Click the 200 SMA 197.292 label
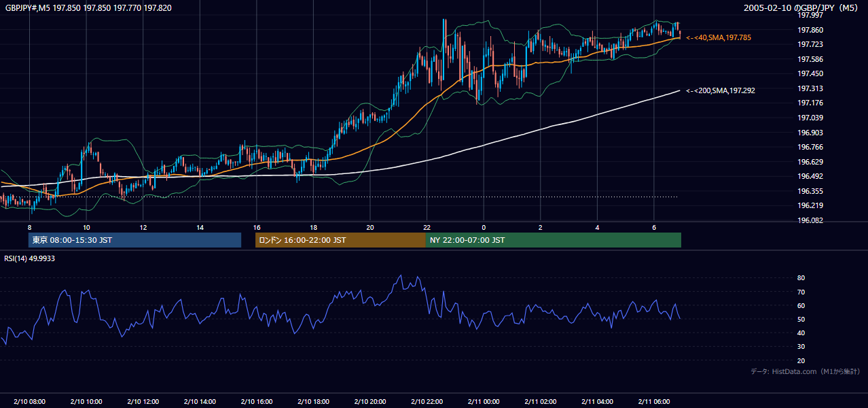The width and height of the screenshot is (868, 408). point(721,90)
